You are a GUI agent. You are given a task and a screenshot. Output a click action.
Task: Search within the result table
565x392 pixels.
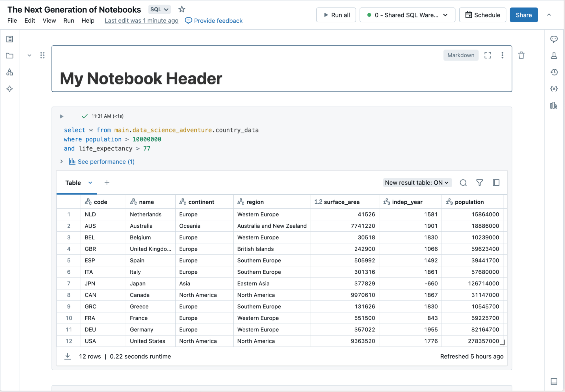pyautogui.click(x=463, y=183)
